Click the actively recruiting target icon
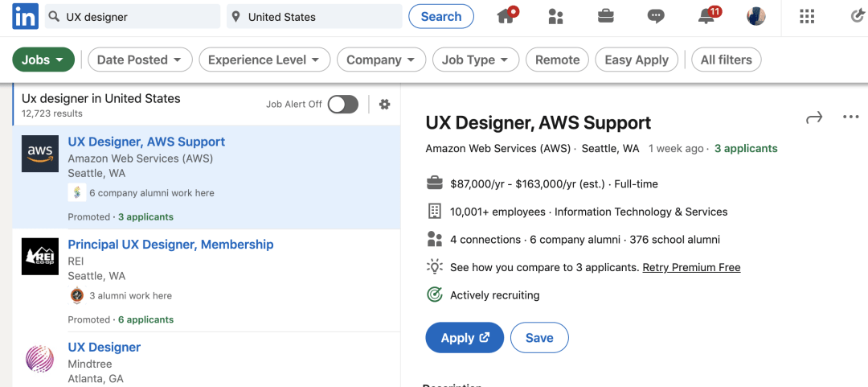868x387 pixels. pyautogui.click(x=435, y=294)
